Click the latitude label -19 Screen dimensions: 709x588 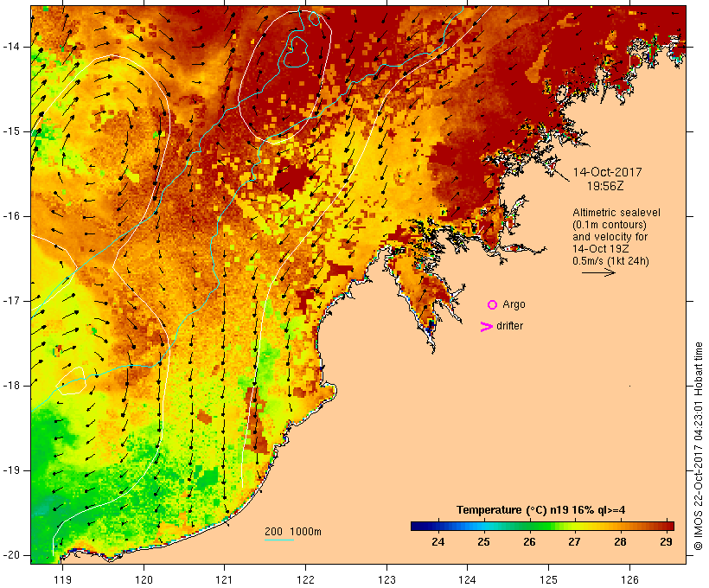[11, 470]
